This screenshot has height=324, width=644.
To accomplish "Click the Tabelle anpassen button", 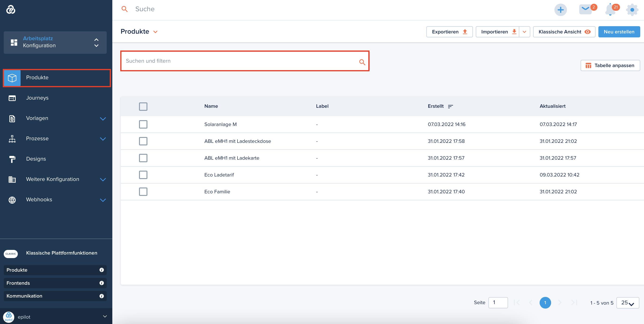I will (x=610, y=65).
